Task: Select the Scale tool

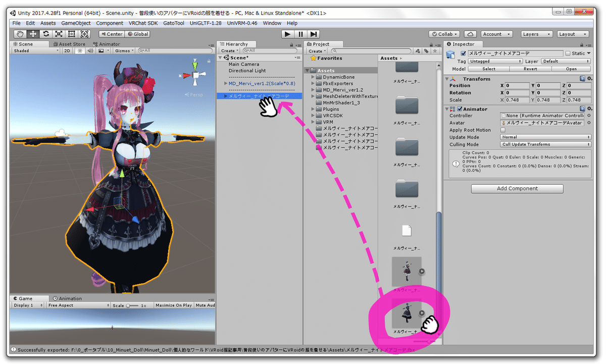Action: 59,34
